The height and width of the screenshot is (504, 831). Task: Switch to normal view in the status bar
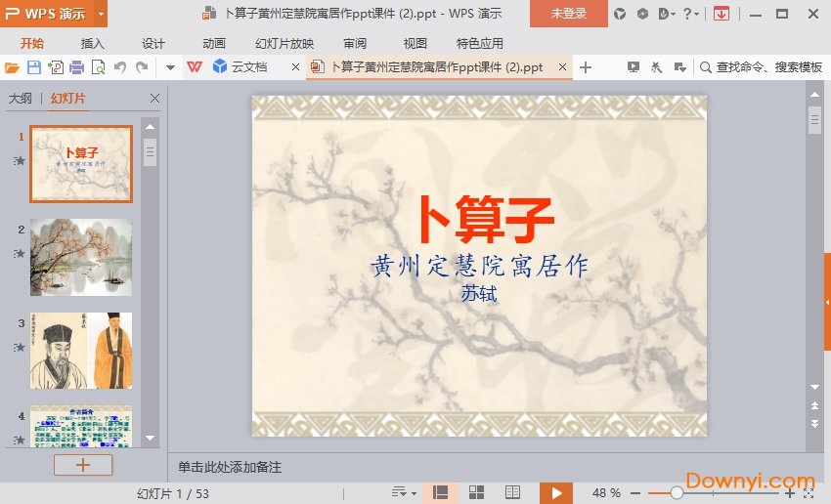click(x=440, y=493)
